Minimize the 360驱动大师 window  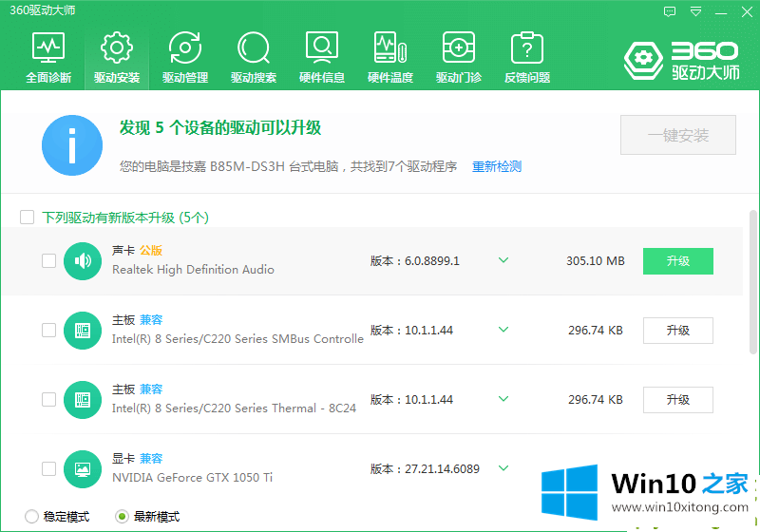click(721, 12)
